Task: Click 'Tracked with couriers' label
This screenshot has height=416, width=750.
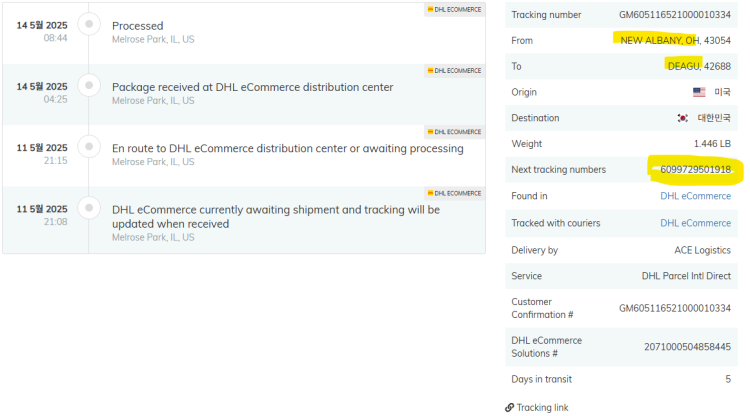Action: tap(556, 223)
